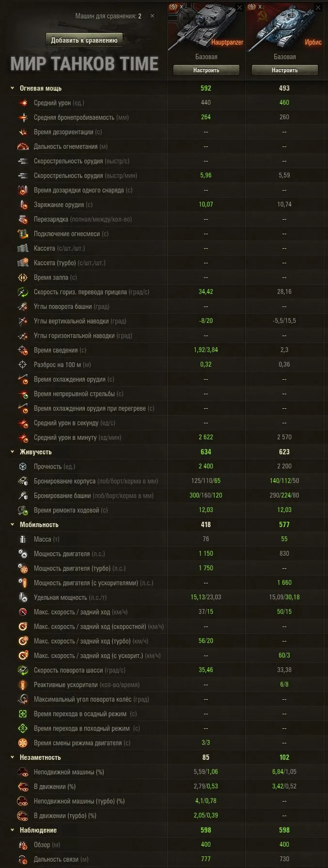Collapse the Огневая мощь section

coord(12,88)
